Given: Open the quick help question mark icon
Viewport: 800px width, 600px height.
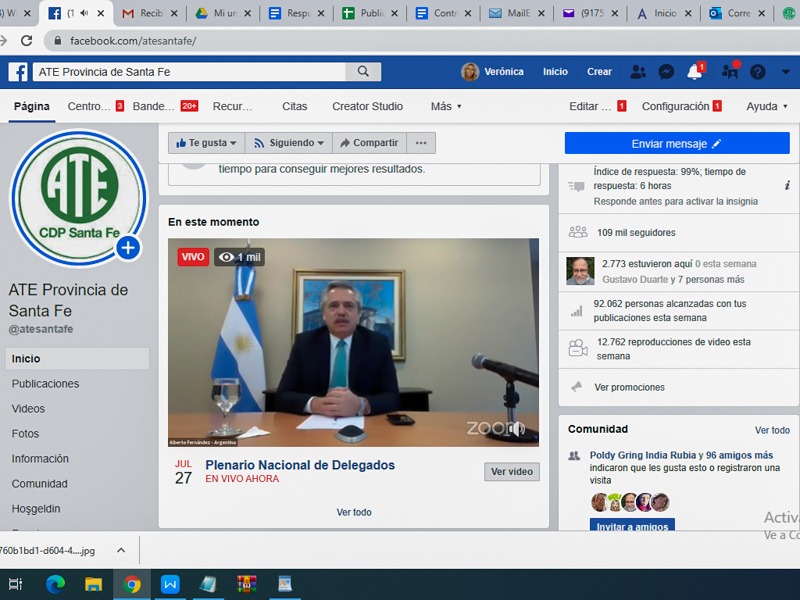Looking at the screenshot, I should point(758,72).
